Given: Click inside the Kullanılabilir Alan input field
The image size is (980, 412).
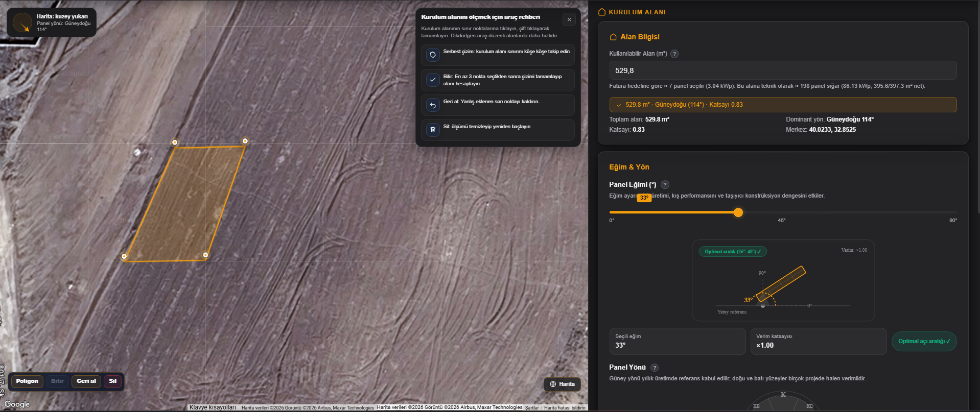Looking at the screenshot, I should (783, 70).
